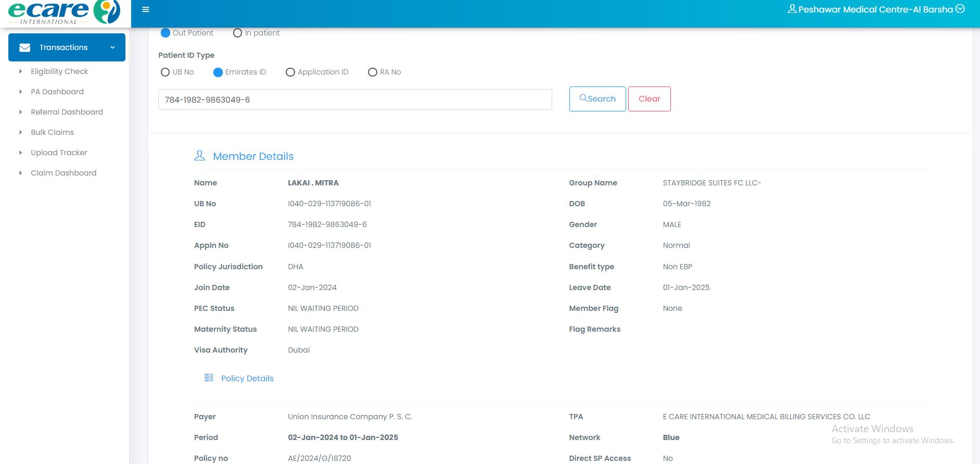Choose UB No as patient ID type

click(165, 72)
